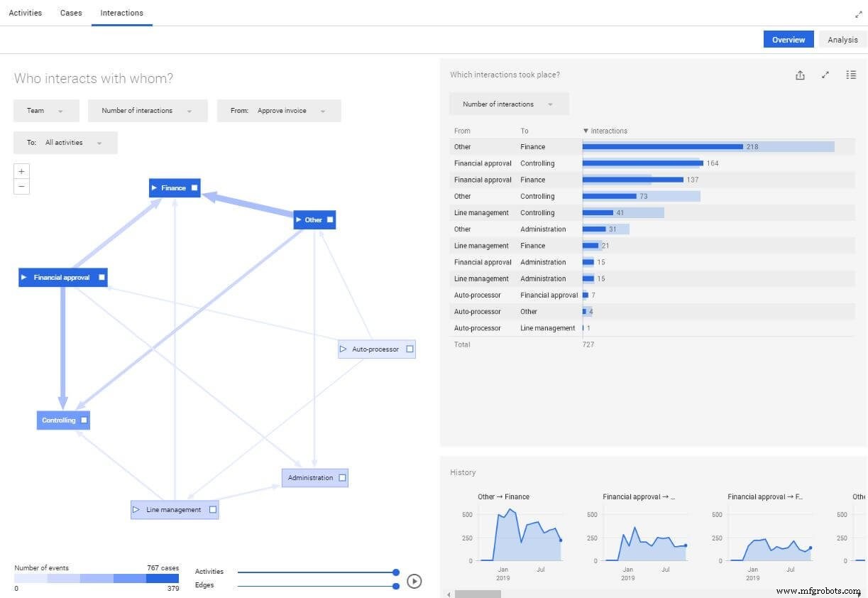
Task: Open the list view icon in the interactions panel
Action: point(851,75)
